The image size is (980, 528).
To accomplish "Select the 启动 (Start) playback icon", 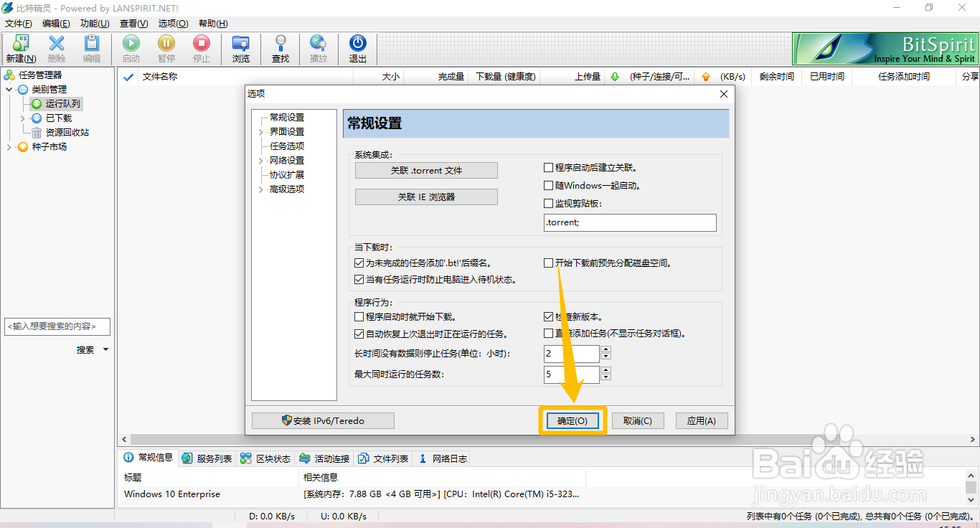I will (x=131, y=48).
